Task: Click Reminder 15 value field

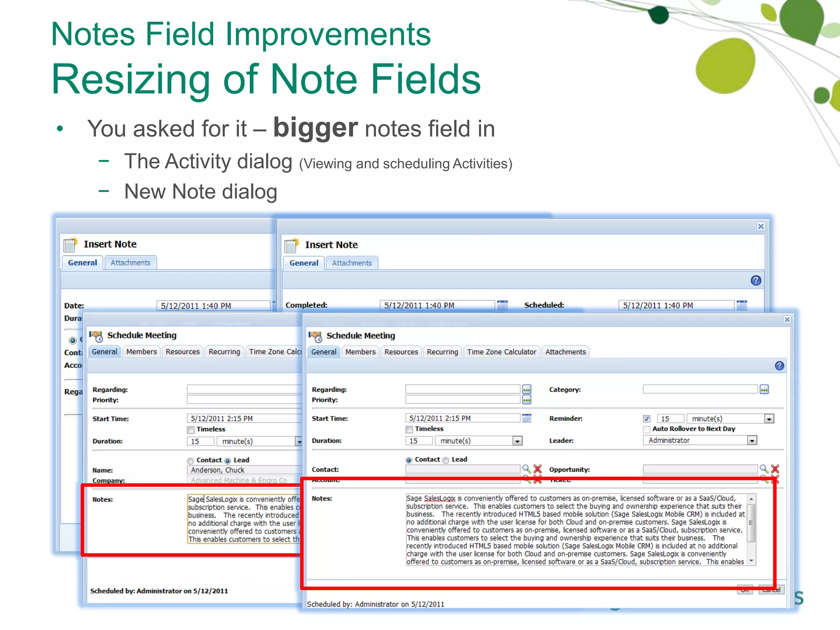Action: coord(671,419)
